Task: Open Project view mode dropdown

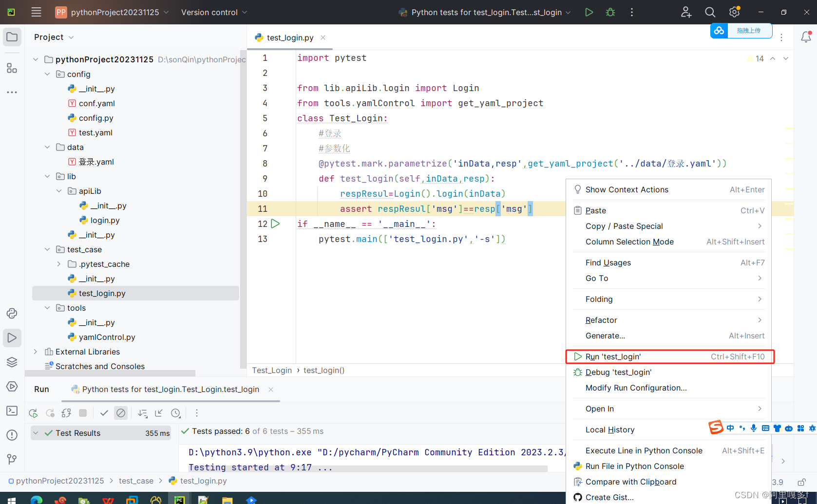Action: [x=54, y=37]
